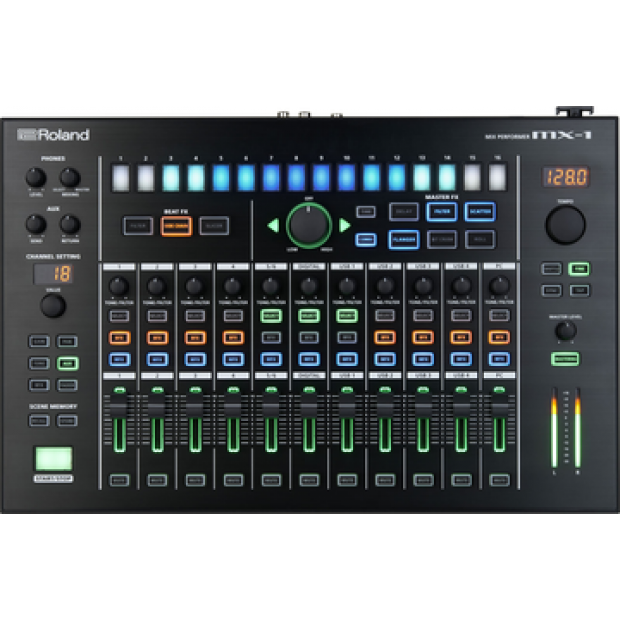Hit the large green Start/Stop pad
Viewport: 620px width, 620px height.
click(54, 459)
